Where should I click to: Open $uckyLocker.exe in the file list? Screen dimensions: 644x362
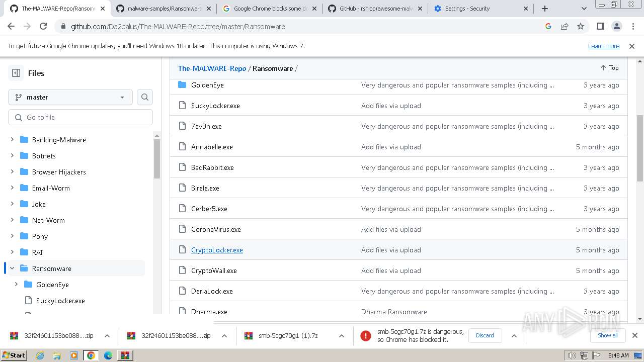215,106
